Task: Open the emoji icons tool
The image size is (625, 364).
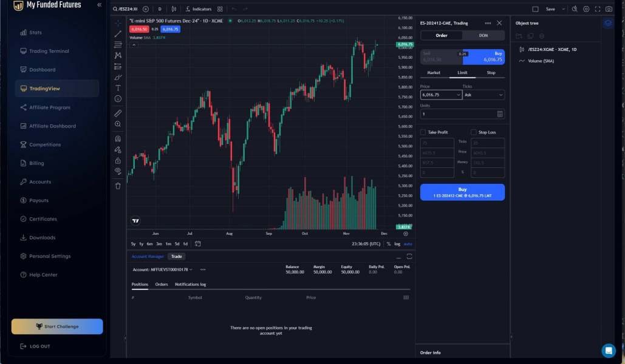Action: [x=118, y=99]
